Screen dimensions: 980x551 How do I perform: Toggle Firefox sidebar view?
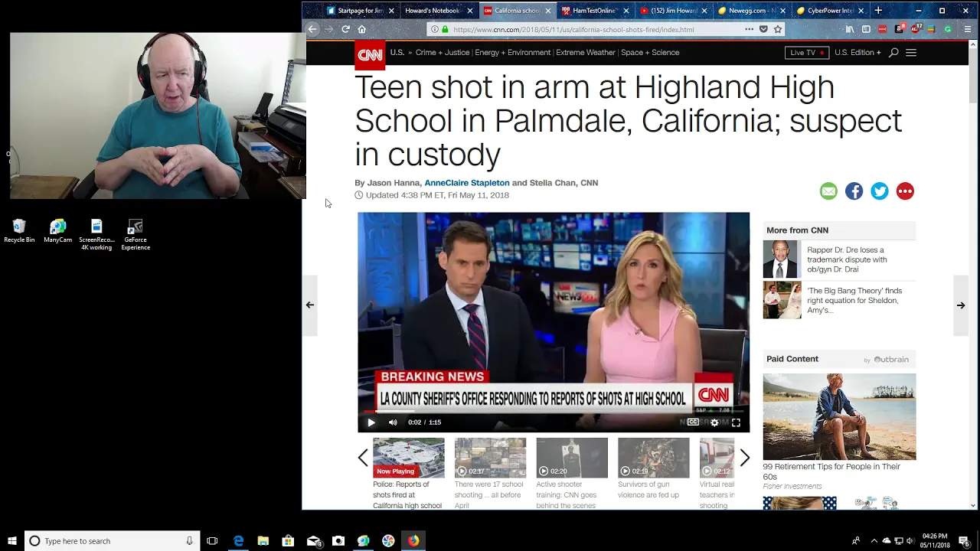pos(866,29)
